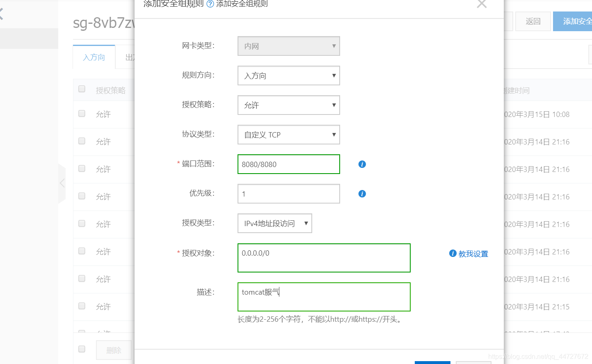Screen dimensions: 592x364
Task: Click the date 2020年3月14日 21:15
Action: 537,307
